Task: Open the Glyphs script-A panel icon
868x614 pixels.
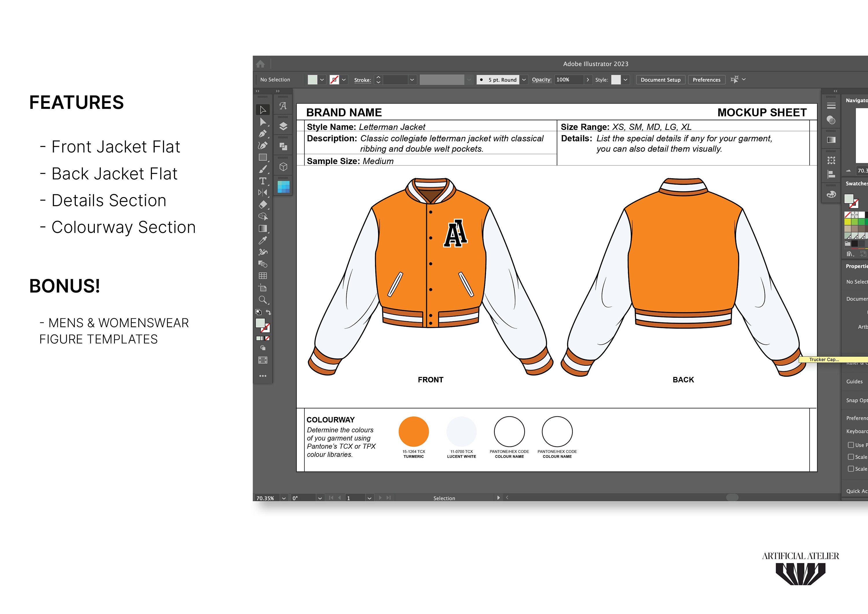Action: (283, 106)
